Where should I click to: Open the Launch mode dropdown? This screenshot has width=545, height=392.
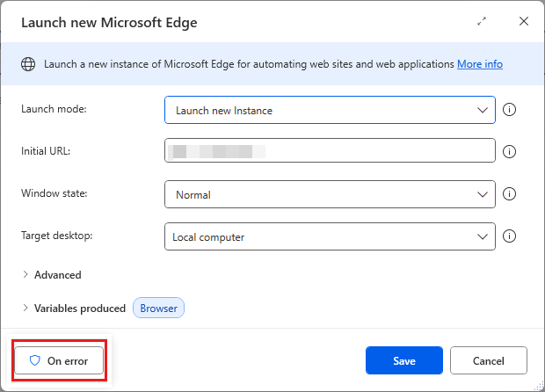tap(330, 110)
